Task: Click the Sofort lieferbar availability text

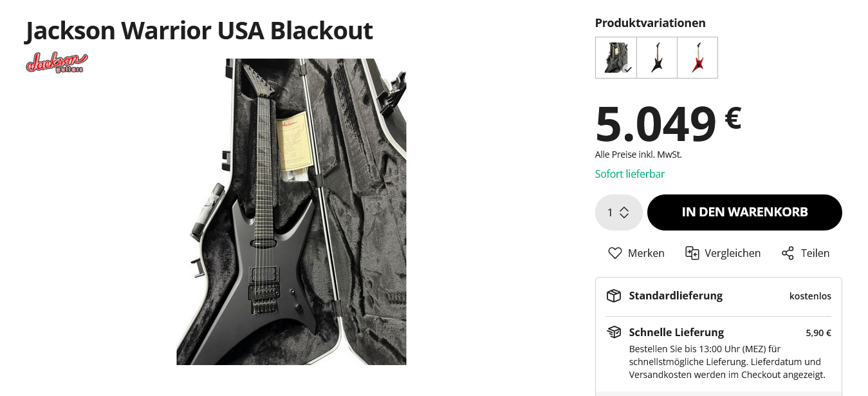Action: (629, 174)
